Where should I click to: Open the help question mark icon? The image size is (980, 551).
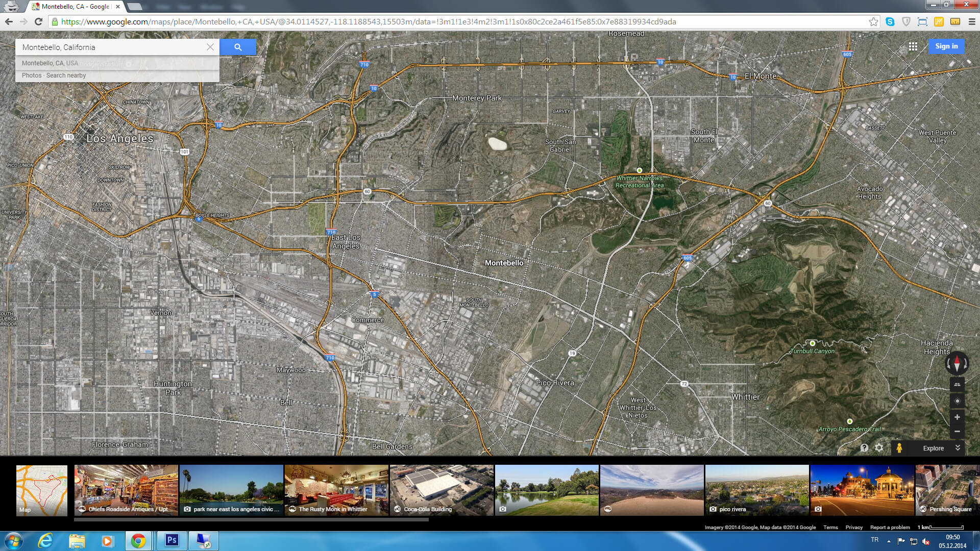[x=864, y=447]
